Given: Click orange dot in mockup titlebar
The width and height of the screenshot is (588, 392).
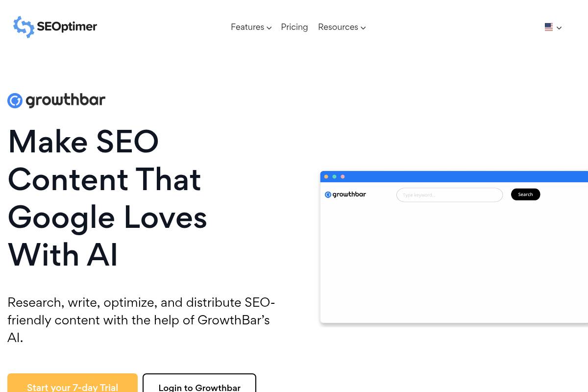Looking at the screenshot, I should pos(326,176).
